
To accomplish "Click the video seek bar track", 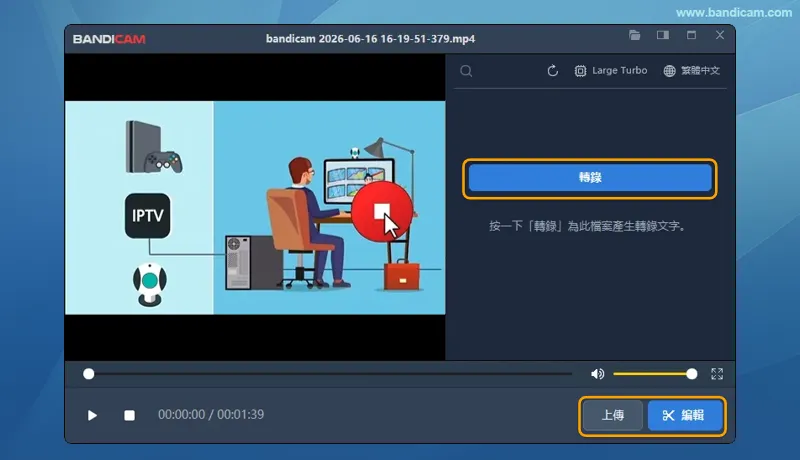I will pyautogui.click(x=330, y=374).
